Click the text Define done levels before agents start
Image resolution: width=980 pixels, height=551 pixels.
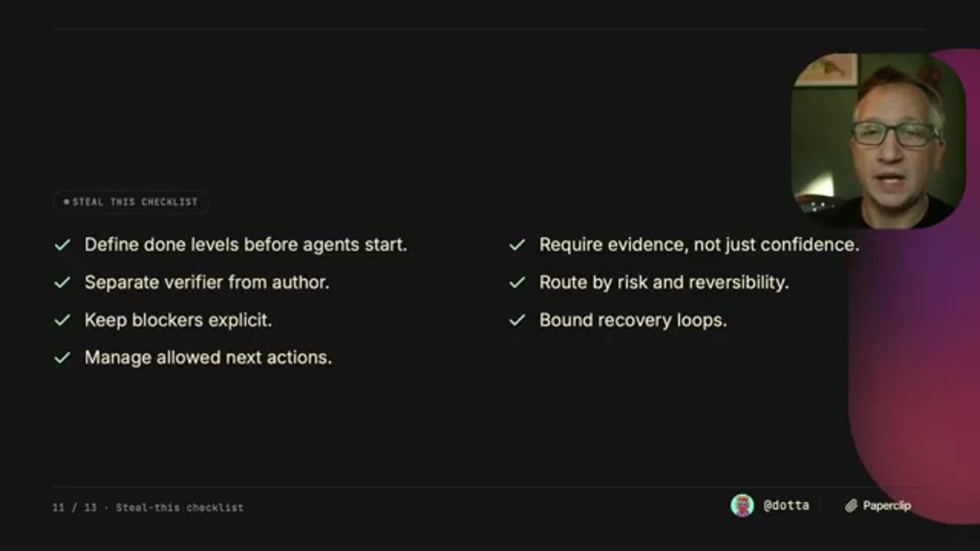click(246, 245)
